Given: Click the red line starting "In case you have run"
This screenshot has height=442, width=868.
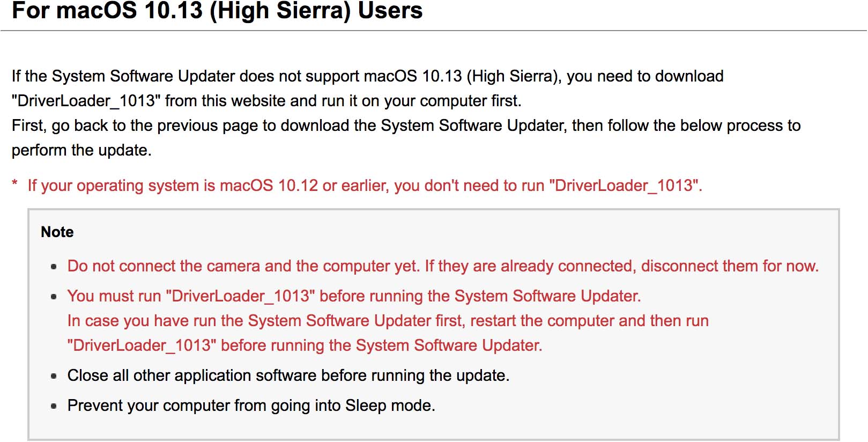Looking at the screenshot, I should (388, 321).
